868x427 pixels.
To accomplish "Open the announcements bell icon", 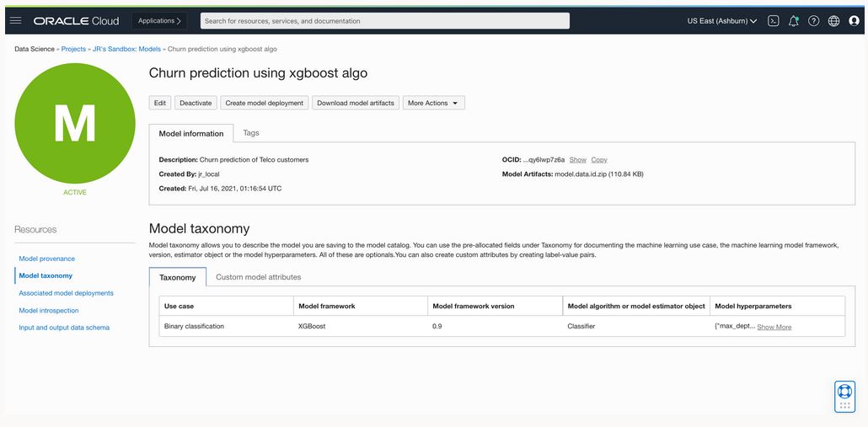I will coord(793,21).
